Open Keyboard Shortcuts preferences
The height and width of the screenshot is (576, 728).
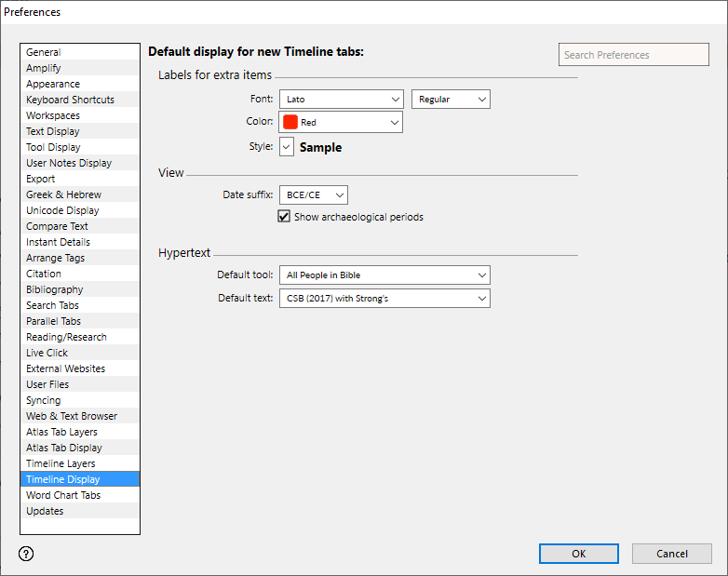tap(70, 100)
